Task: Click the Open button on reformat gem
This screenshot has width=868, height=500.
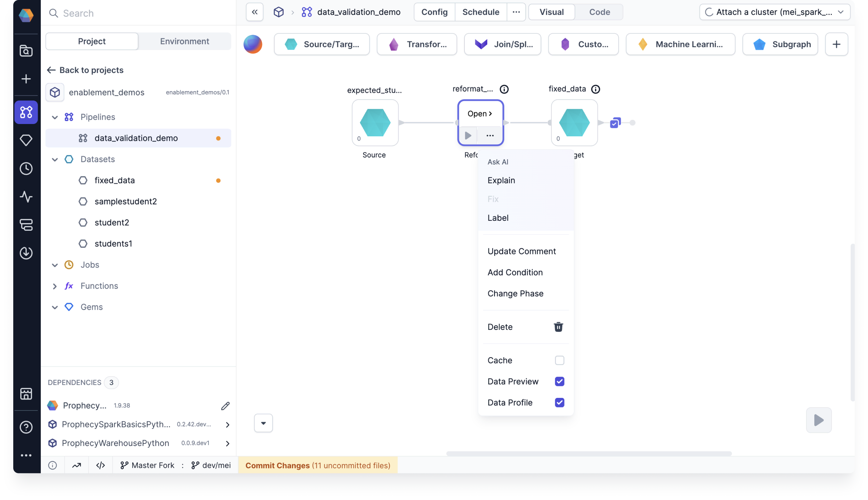Action: point(480,114)
